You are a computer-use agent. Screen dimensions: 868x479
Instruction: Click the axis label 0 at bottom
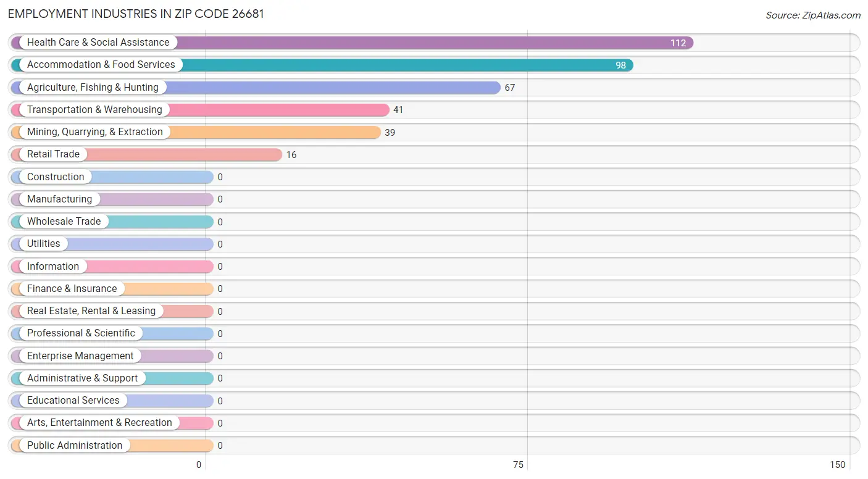tap(199, 465)
